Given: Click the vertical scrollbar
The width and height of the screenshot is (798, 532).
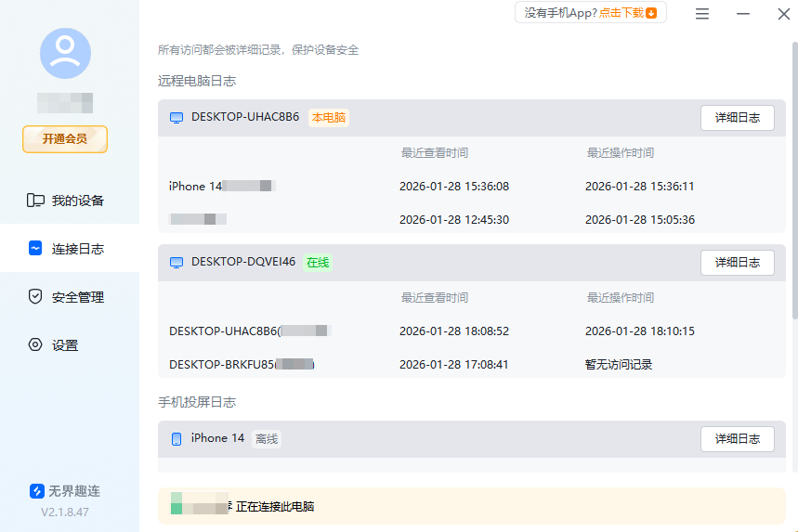Looking at the screenshot, I should (x=794, y=180).
